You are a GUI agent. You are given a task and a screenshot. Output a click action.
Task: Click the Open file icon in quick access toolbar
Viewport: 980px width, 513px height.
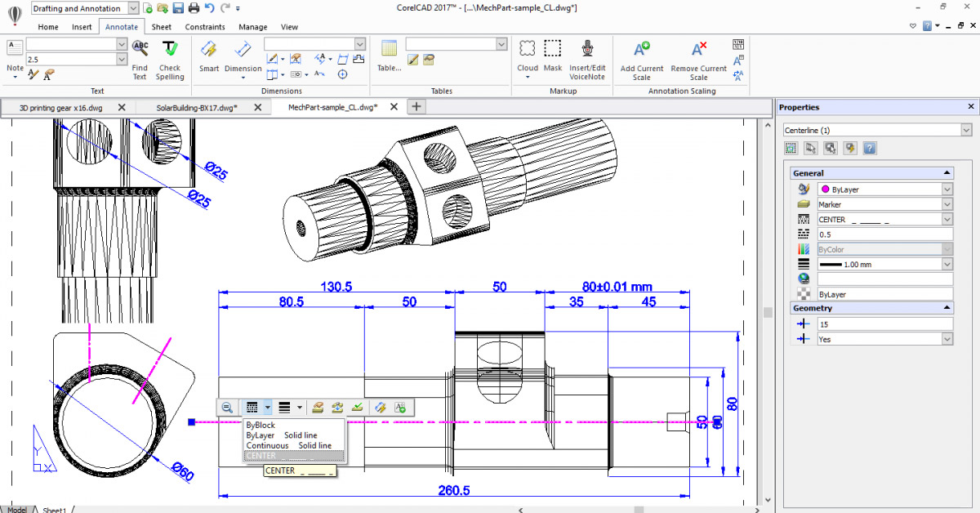pos(163,8)
